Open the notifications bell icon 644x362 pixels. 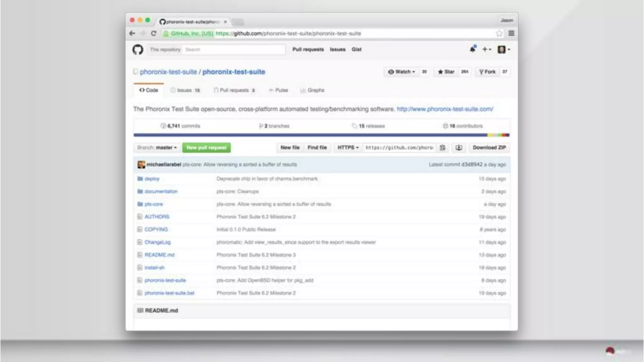point(473,49)
